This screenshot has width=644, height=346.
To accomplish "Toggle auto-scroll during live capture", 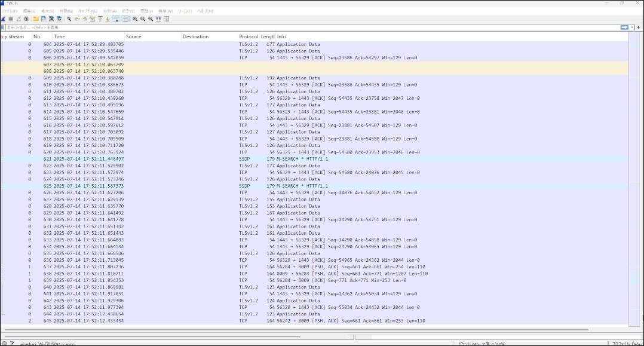I will [x=116, y=19].
